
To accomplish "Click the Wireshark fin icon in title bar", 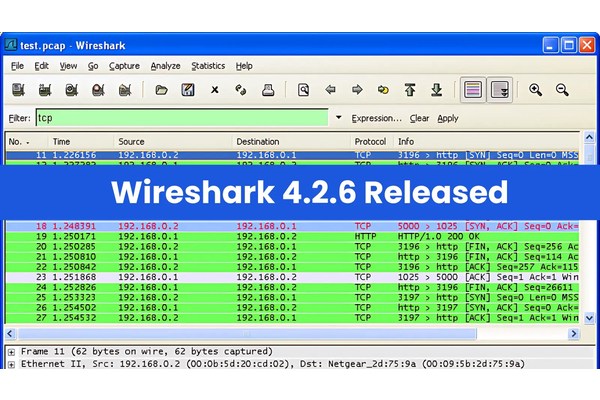I will click(x=11, y=45).
